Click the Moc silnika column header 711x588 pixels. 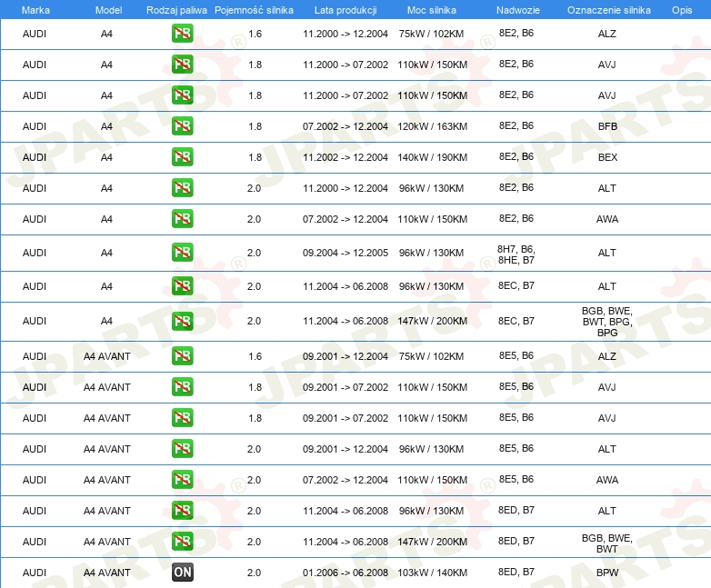coord(432,10)
